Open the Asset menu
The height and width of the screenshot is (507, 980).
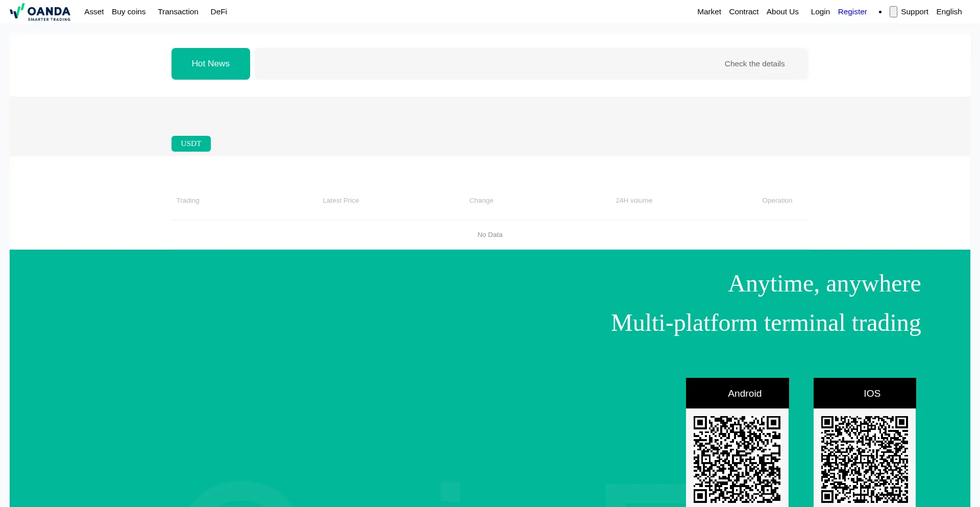(x=94, y=12)
